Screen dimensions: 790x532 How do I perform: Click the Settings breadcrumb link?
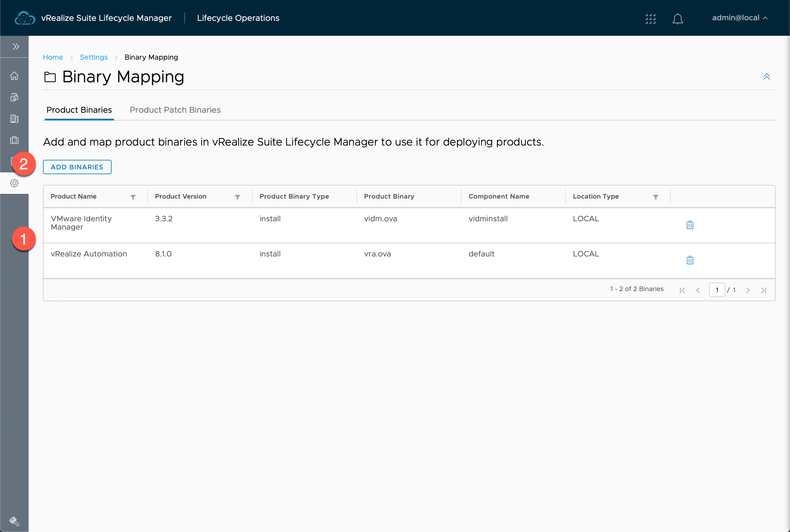click(93, 56)
